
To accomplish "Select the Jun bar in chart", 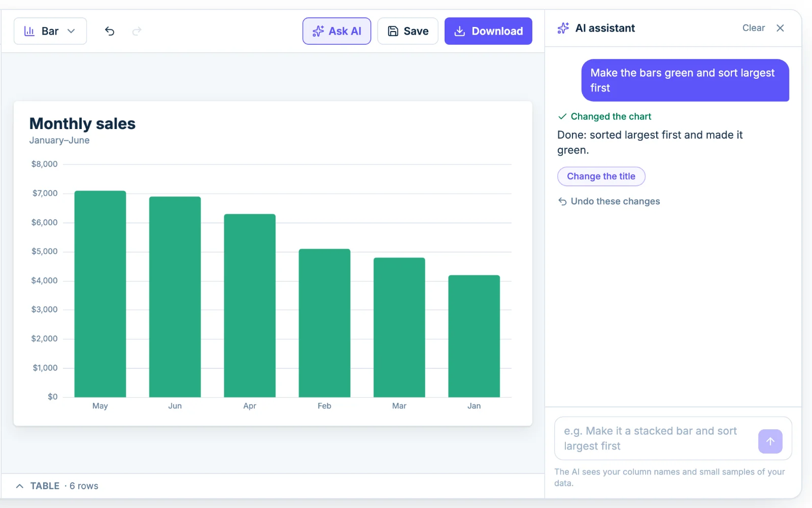I will [175, 297].
